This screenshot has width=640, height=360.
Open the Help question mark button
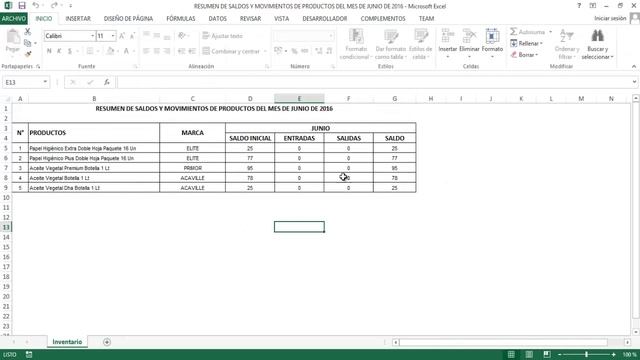pos(579,6)
